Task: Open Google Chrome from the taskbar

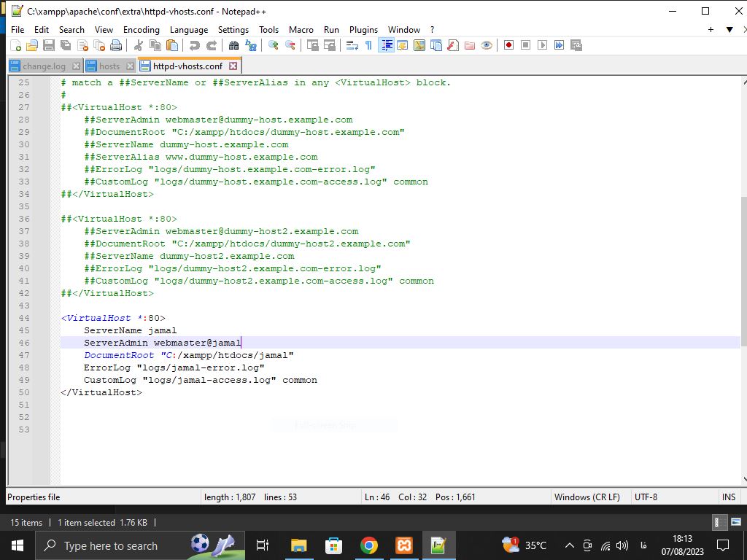Action: [x=368, y=545]
